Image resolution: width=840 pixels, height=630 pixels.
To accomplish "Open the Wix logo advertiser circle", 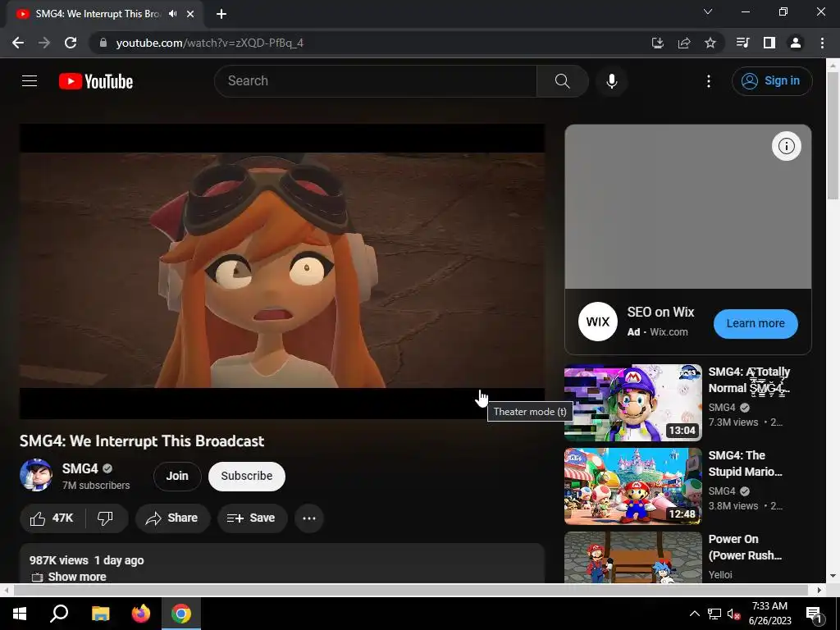I will [x=597, y=322].
